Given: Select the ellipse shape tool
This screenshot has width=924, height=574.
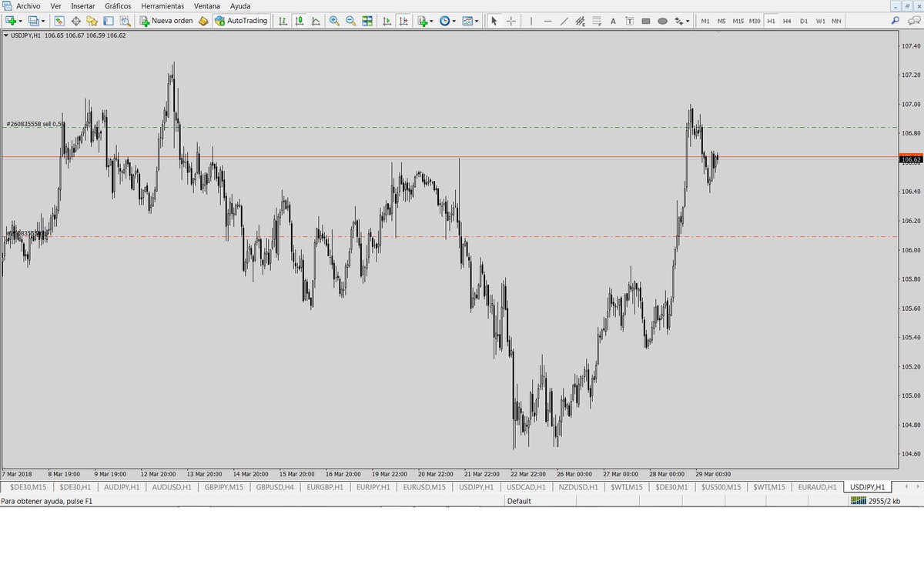Looking at the screenshot, I should tap(662, 21).
